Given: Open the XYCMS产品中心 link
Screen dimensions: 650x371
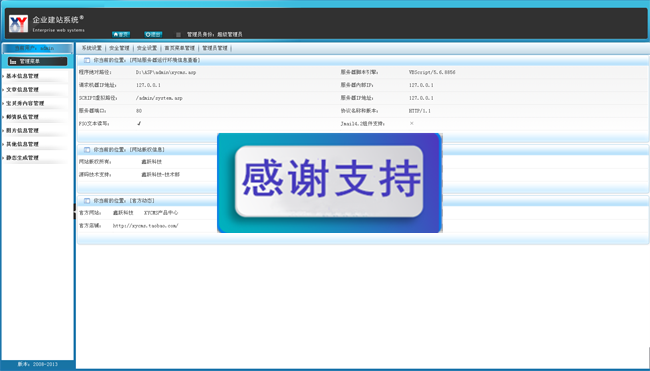Looking at the screenshot, I should [x=161, y=213].
